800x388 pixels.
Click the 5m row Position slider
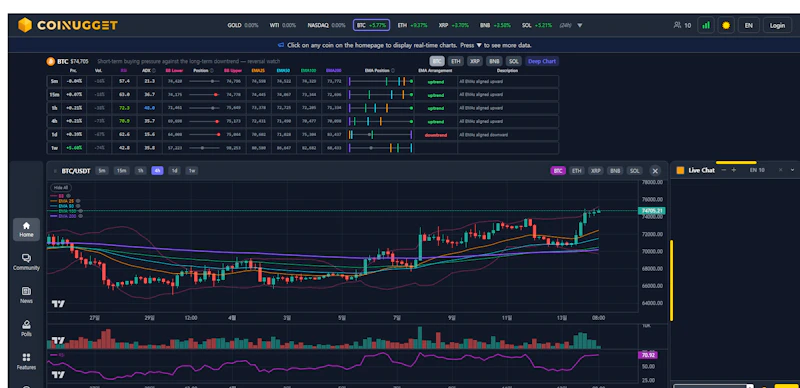(x=205, y=81)
